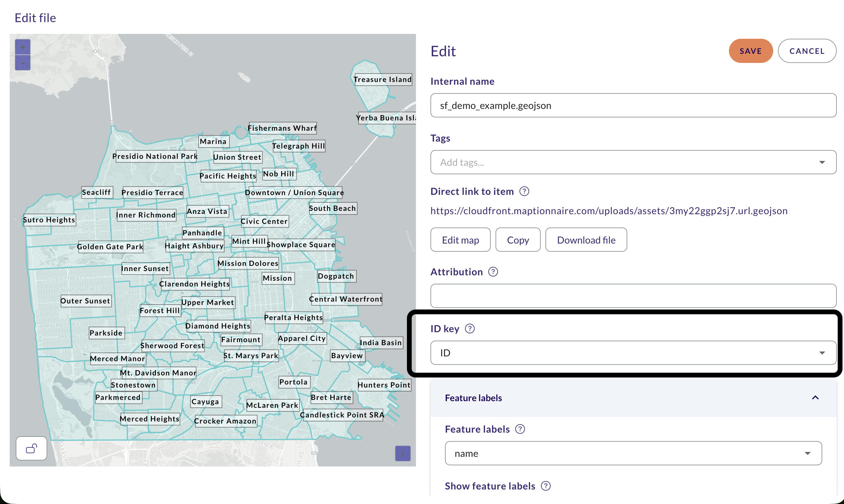Collapse the Feature labels section

pyautogui.click(x=815, y=398)
